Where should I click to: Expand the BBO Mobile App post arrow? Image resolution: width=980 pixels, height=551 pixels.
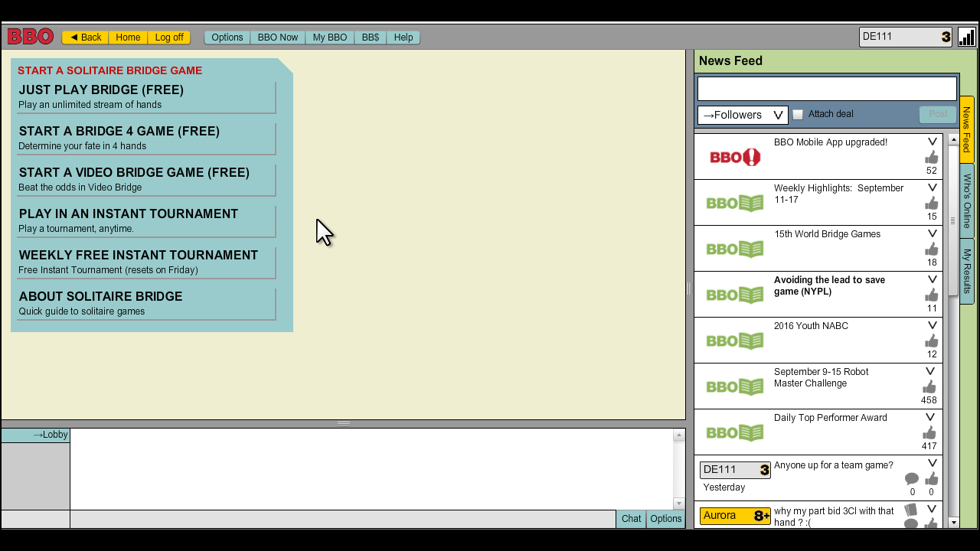point(932,142)
